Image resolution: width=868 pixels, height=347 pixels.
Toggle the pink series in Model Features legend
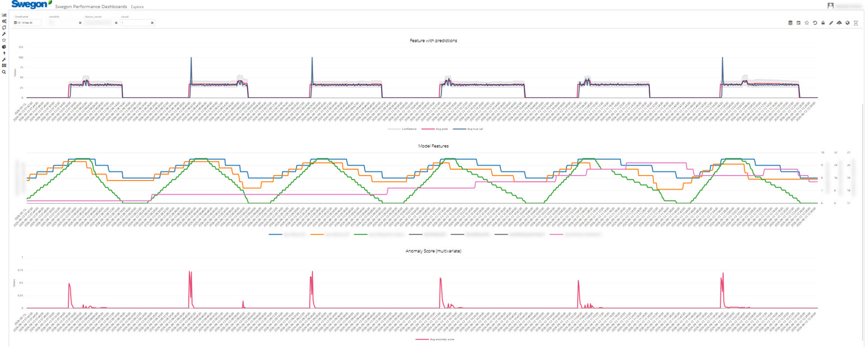(x=576, y=235)
